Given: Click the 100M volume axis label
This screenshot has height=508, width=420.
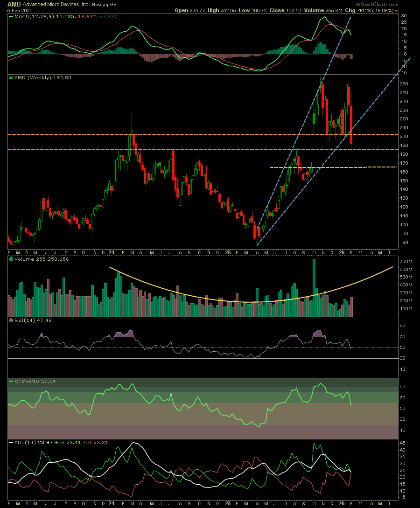Looking at the screenshot, I should tap(406, 308).
